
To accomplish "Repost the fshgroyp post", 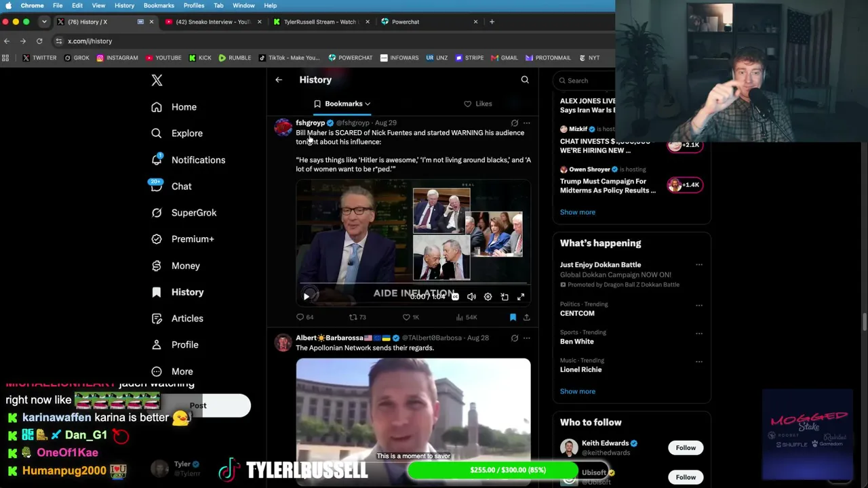I will (357, 317).
